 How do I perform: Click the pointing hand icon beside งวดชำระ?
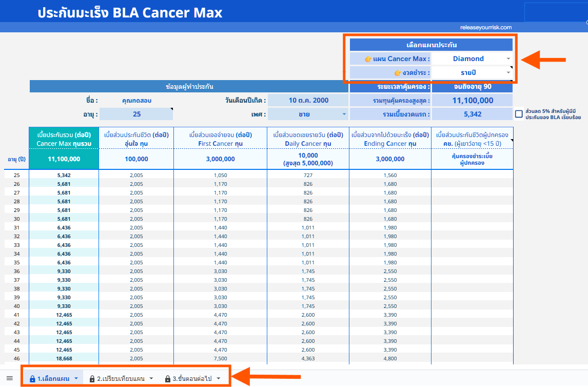398,73
